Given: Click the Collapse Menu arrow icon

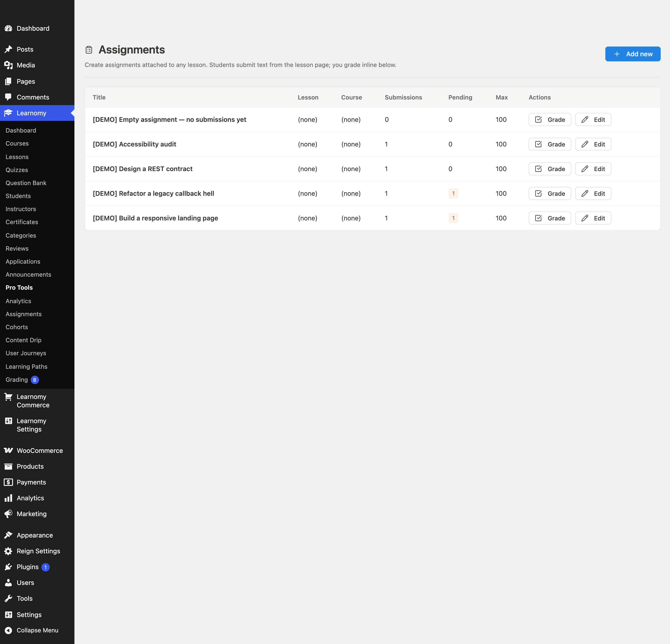Looking at the screenshot, I should click(9, 630).
